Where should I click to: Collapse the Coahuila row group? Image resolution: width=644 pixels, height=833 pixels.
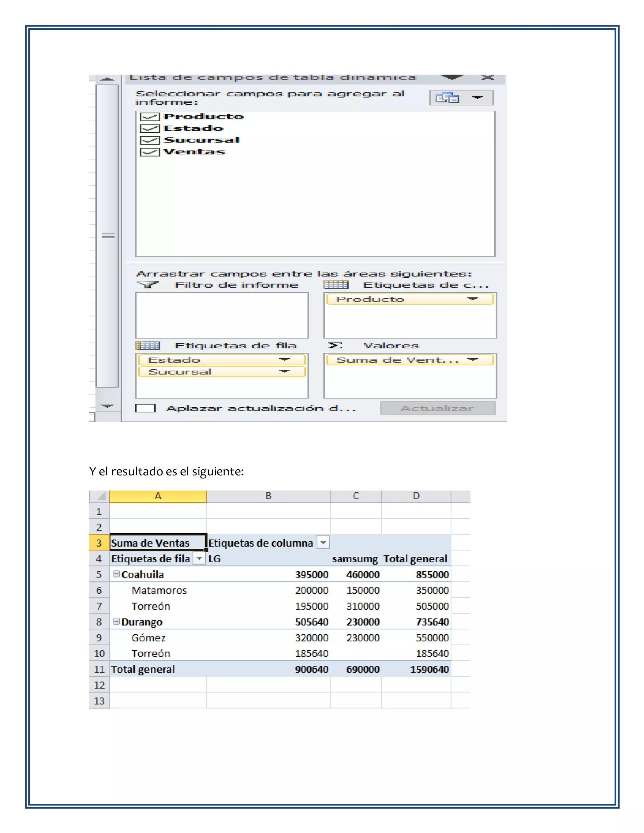point(116,574)
